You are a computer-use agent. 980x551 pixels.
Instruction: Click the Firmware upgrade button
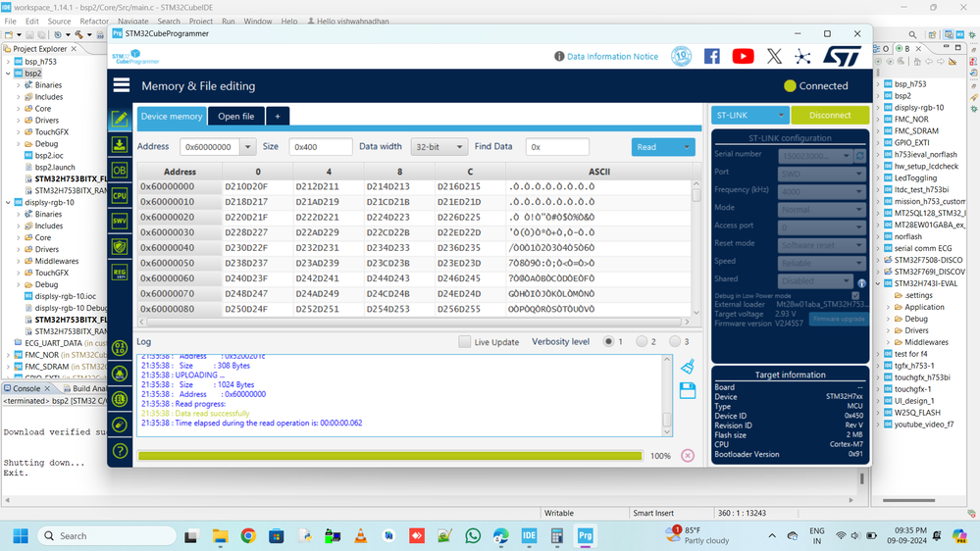839,319
